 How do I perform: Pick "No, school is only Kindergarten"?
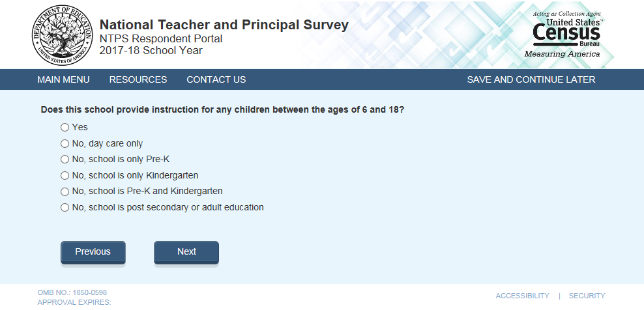65,175
